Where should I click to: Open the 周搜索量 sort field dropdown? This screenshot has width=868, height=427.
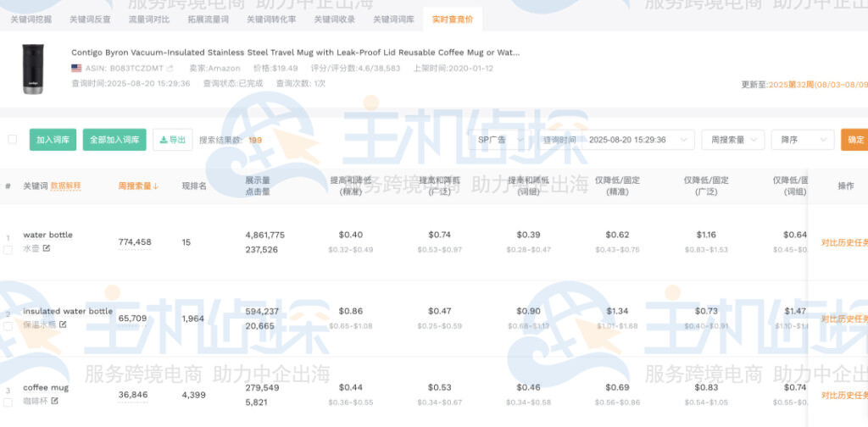point(733,140)
